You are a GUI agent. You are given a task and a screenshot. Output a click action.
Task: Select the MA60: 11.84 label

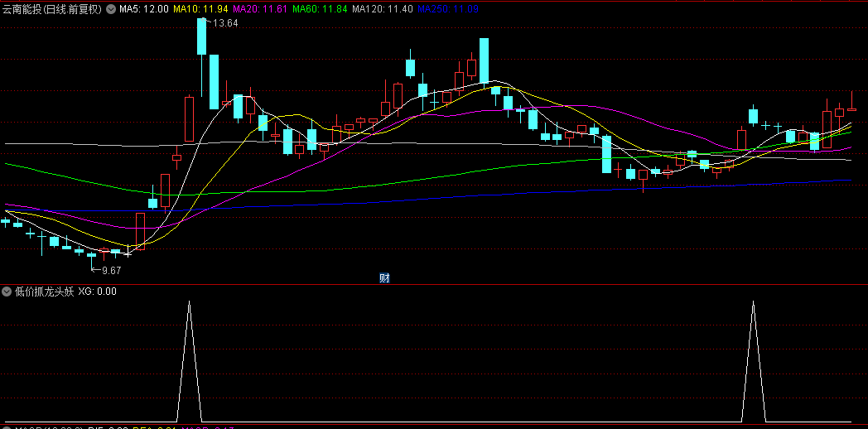pos(320,9)
